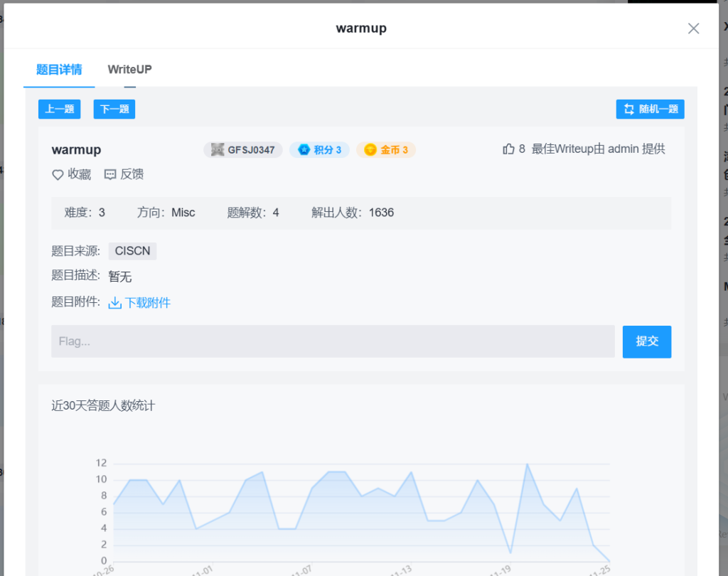Click the GFSJ0347 challenge ID badge
This screenshot has height=576, width=728.
click(243, 150)
